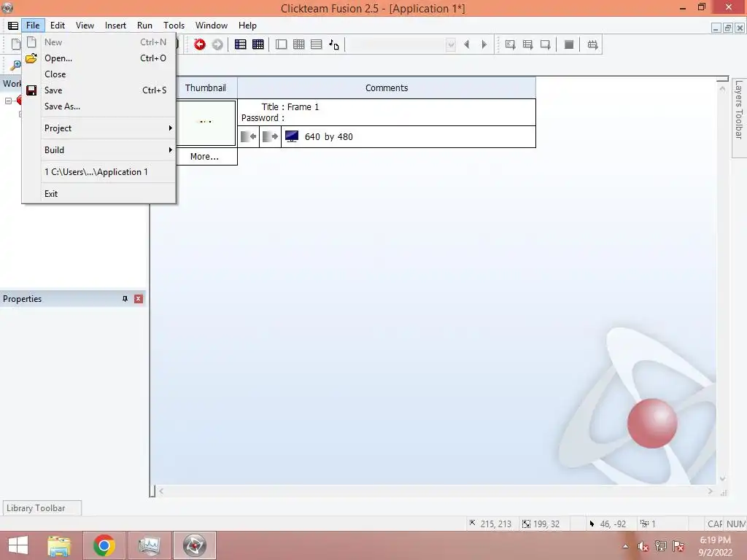Click the More... button below the thumbnail
747x560 pixels.
(x=206, y=157)
